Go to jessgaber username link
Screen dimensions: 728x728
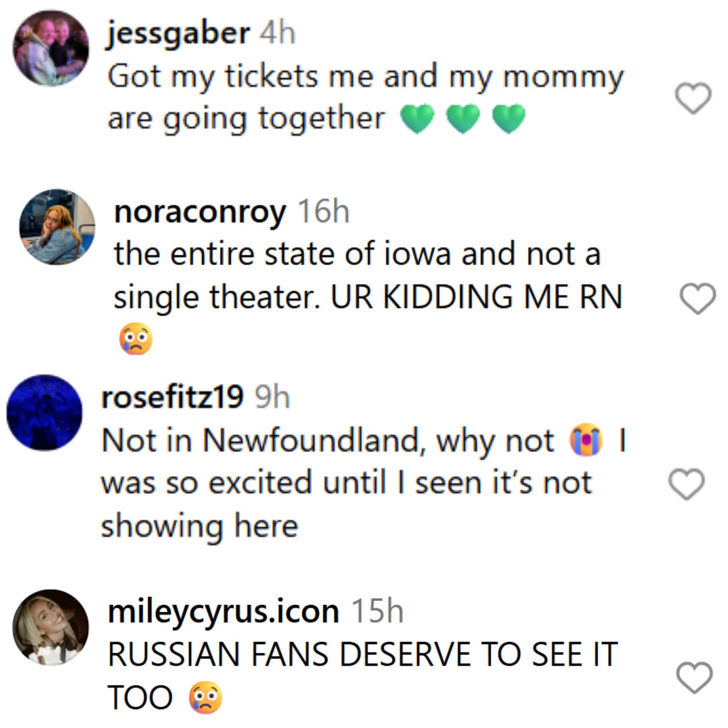click(x=178, y=34)
